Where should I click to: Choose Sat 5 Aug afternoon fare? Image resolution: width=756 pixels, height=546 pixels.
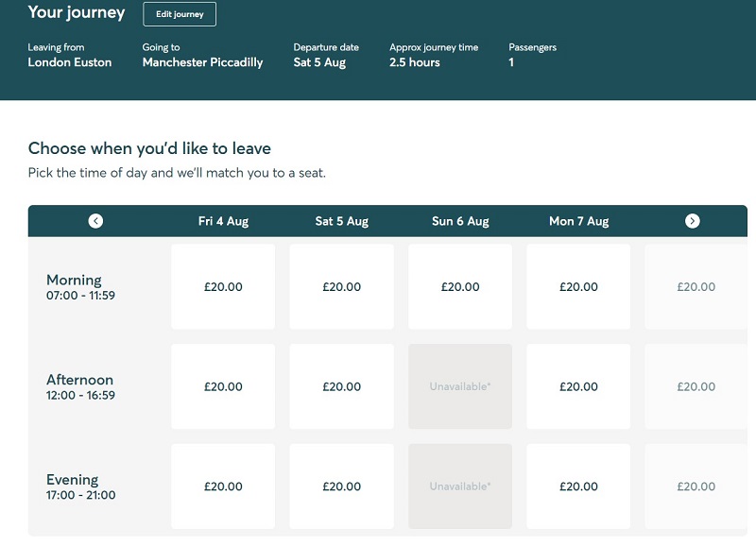tap(342, 386)
